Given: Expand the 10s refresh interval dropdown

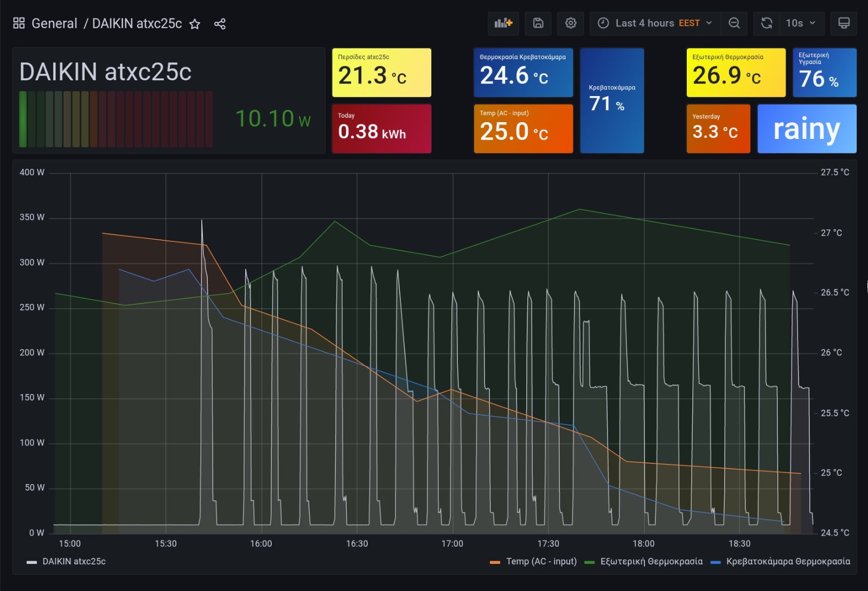Looking at the screenshot, I should click(801, 23).
